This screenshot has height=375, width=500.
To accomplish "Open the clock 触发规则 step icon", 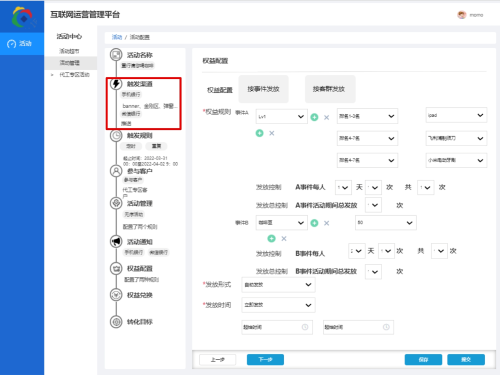I will pos(116,136).
